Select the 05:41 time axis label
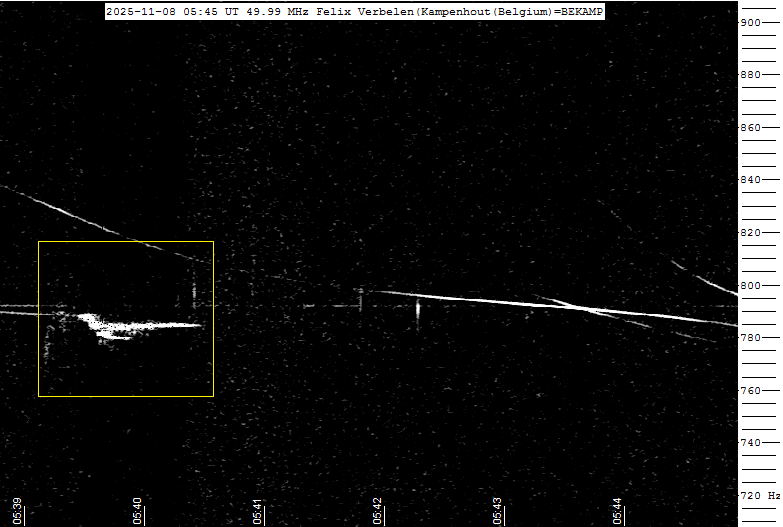This screenshot has height=527, width=783. point(258,510)
